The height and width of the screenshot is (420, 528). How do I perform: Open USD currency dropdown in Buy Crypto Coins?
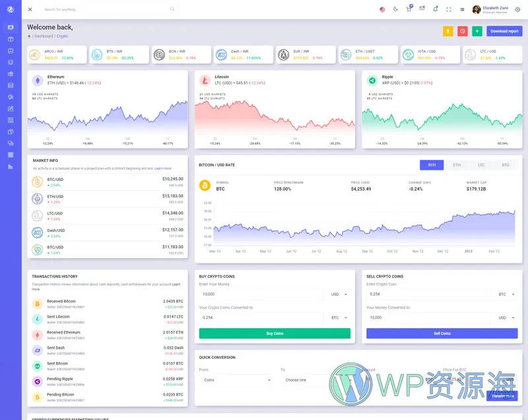click(x=337, y=295)
